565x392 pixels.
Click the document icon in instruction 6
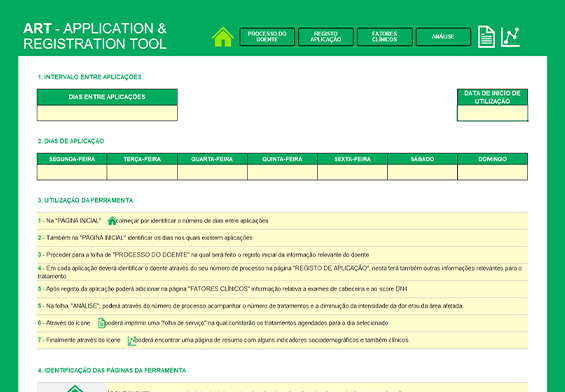pyautogui.click(x=102, y=323)
